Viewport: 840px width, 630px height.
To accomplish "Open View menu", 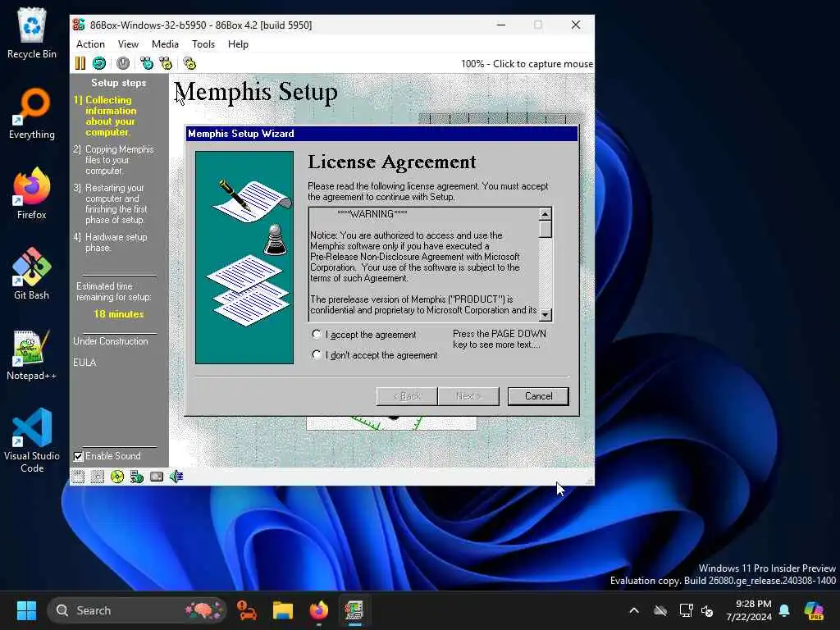I will point(128,44).
